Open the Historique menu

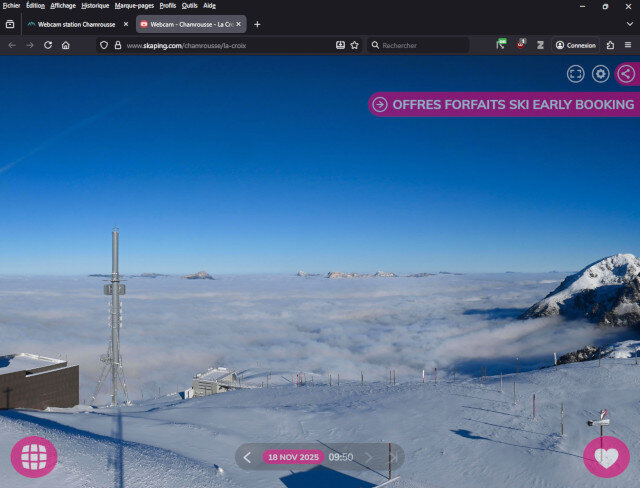point(95,6)
